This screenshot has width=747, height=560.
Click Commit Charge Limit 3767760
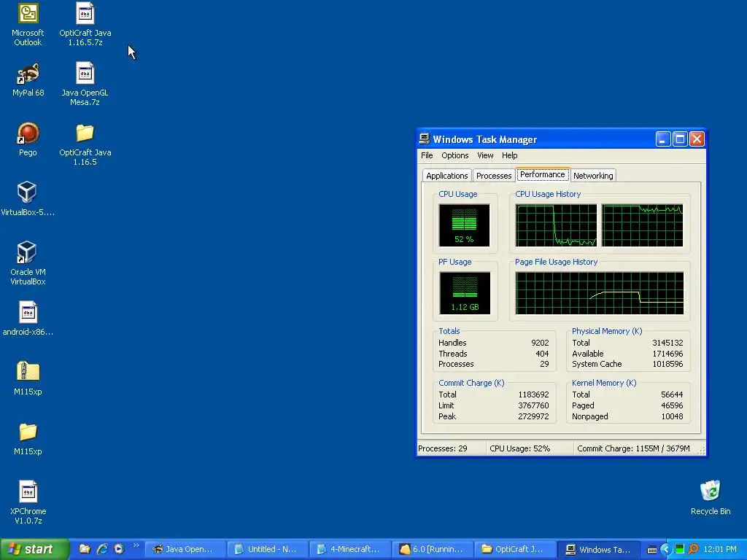click(533, 405)
